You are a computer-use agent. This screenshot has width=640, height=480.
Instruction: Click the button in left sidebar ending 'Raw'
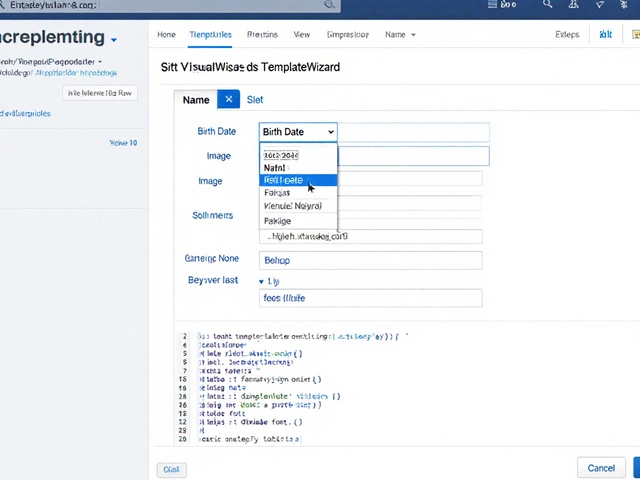[x=100, y=93]
